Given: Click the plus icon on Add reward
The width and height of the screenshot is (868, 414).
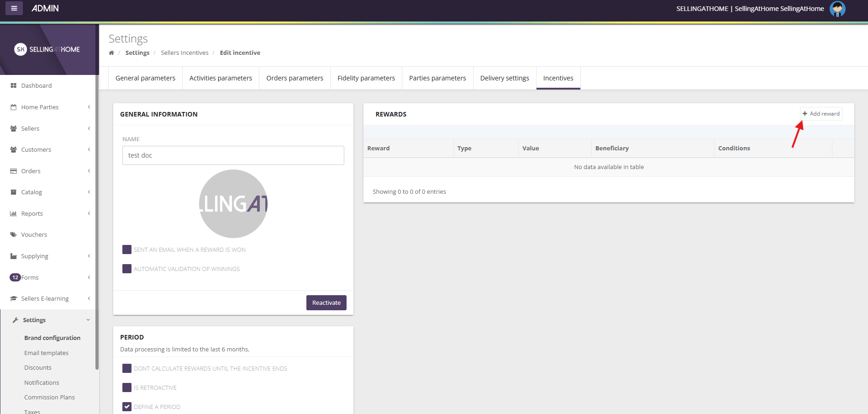Looking at the screenshot, I should coord(805,114).
